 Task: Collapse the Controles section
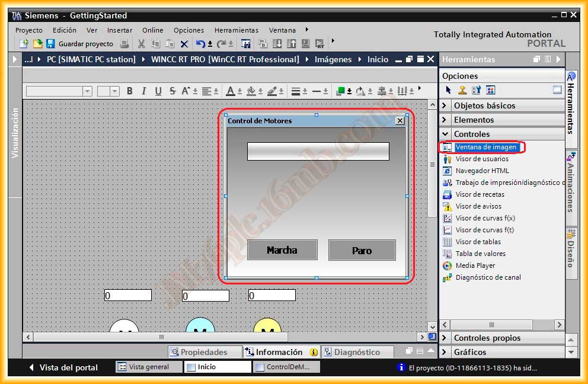pos(472,134)
